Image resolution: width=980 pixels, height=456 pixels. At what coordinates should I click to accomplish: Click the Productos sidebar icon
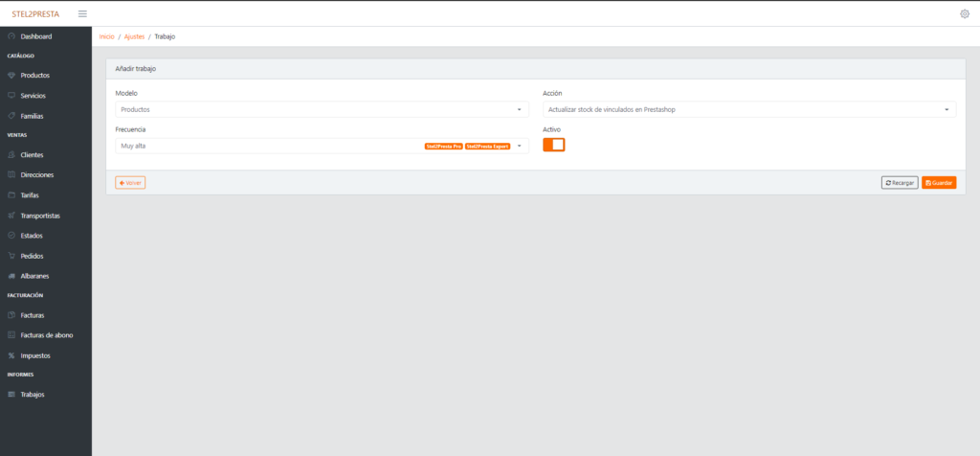(11, 75)
